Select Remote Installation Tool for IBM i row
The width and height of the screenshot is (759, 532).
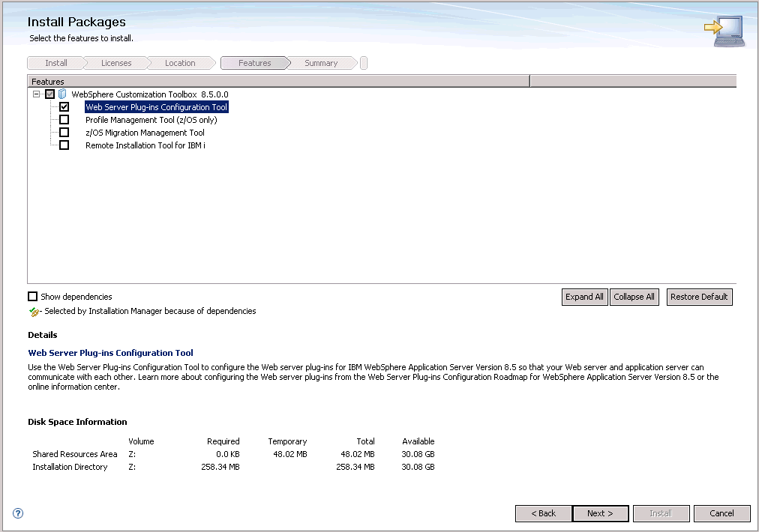pyautogui.click(x=145, y=145)
